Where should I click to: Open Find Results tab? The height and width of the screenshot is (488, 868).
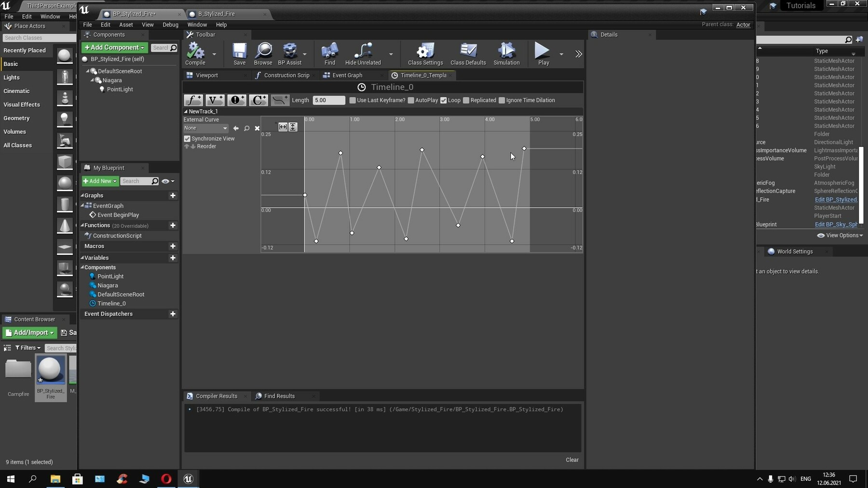point(279,396)
